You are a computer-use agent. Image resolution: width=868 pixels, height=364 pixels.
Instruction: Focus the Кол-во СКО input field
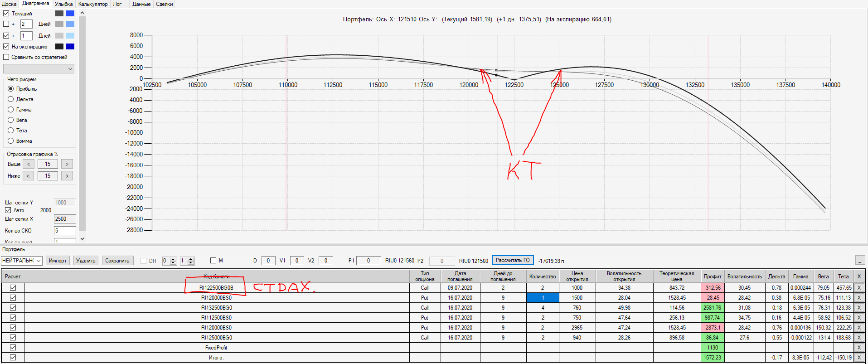65,231
